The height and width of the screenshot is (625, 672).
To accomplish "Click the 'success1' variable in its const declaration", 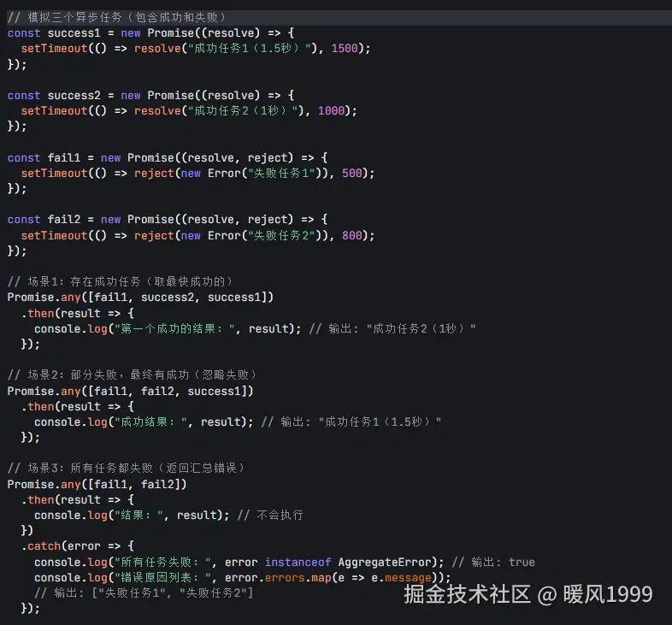I will coord(74,33).
